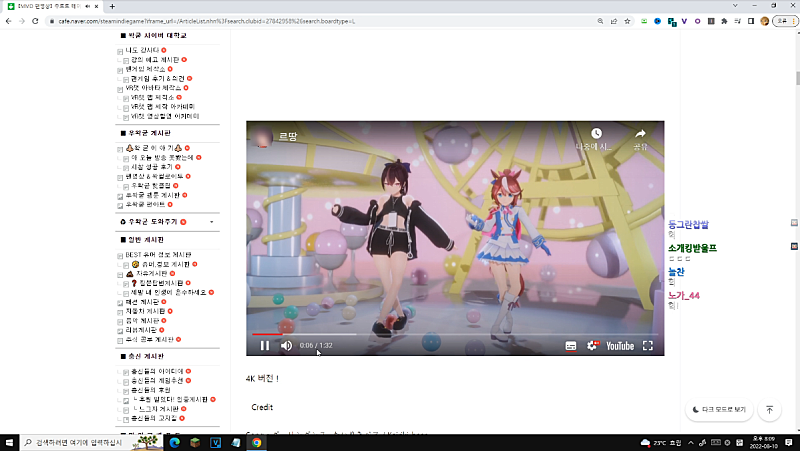Switch to dark mode with 다크 모드로 보기

click(719, 410)
